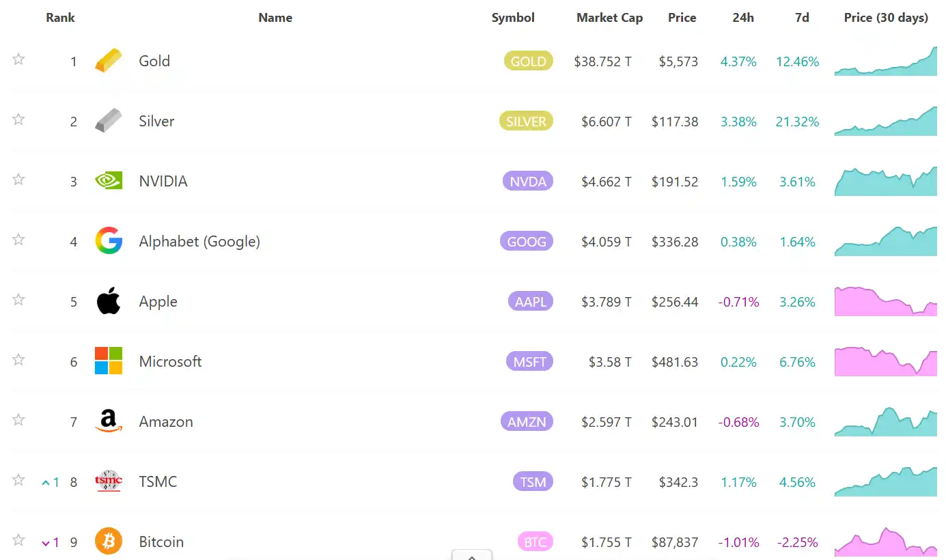Open the NVIDIA logo icon
The image size is (946, 560).
click(109, 181)
